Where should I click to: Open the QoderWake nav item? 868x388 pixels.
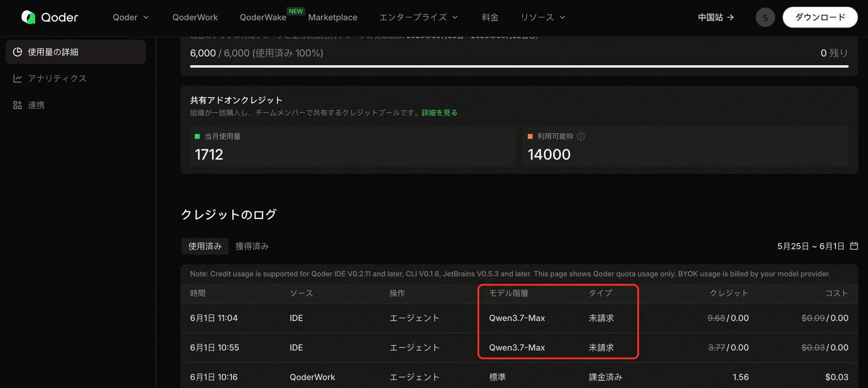tap(263, 17)
